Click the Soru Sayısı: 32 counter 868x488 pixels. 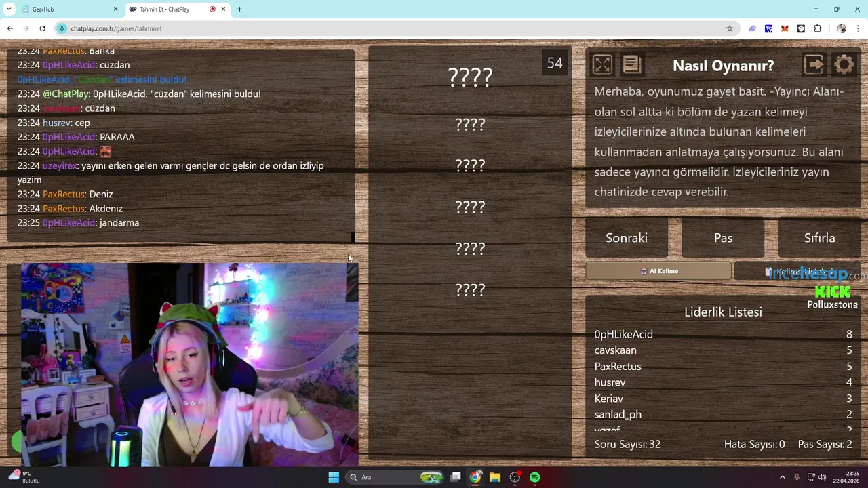click(627, 444)
